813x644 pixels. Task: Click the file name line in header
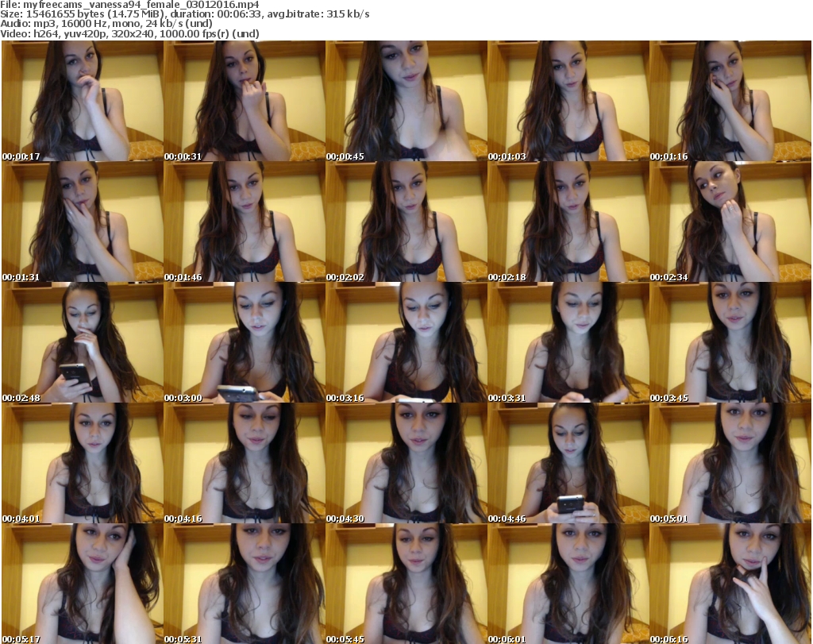(129, 6)
